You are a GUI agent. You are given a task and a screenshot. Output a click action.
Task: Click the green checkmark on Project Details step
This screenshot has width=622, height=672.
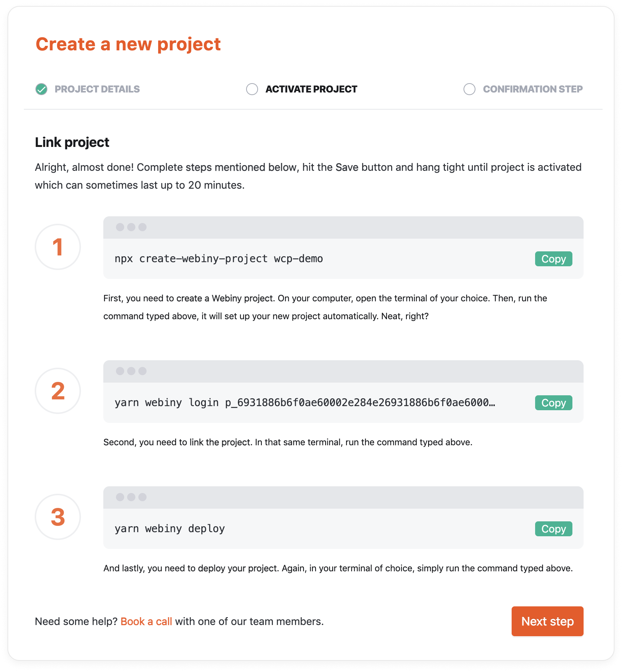pos(42,89)
